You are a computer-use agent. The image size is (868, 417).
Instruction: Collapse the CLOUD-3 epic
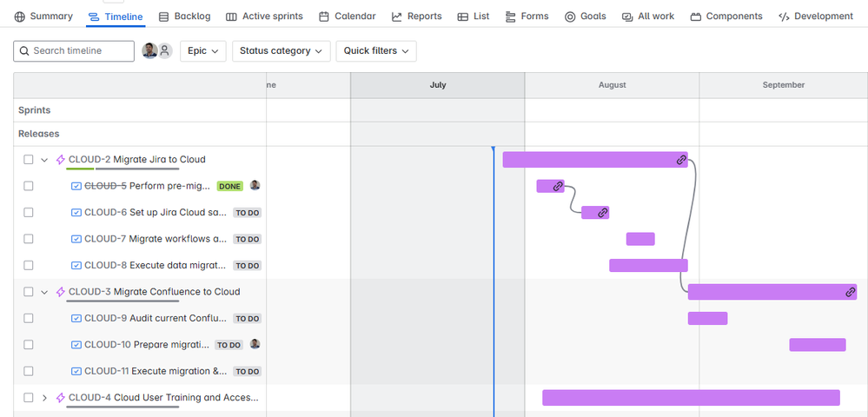click(x=45, y=293)
